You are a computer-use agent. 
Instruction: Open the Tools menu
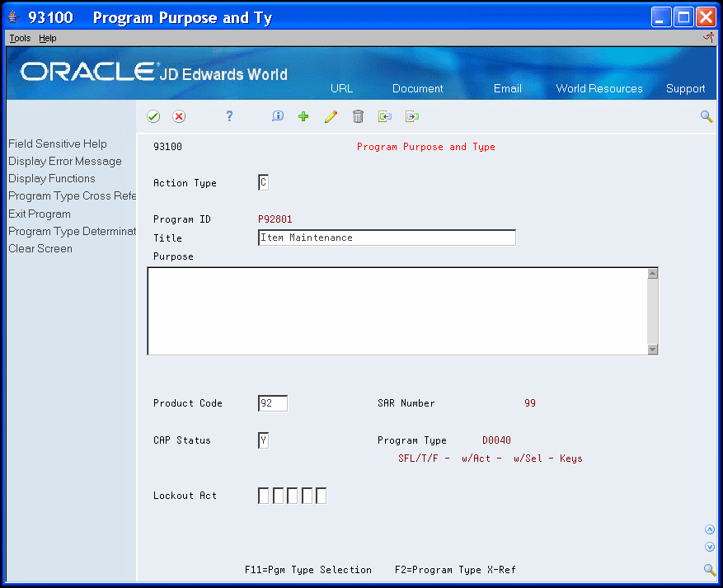(x=20, y=38)
